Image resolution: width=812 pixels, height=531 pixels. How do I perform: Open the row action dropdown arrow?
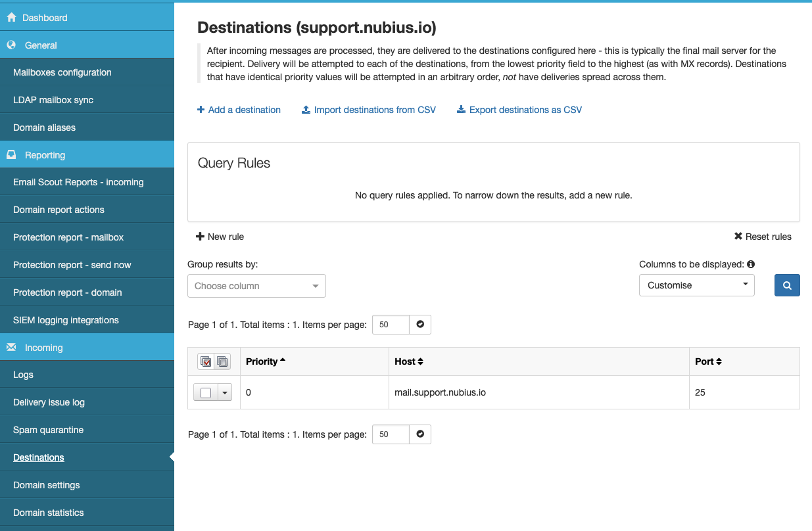point(224,393)
